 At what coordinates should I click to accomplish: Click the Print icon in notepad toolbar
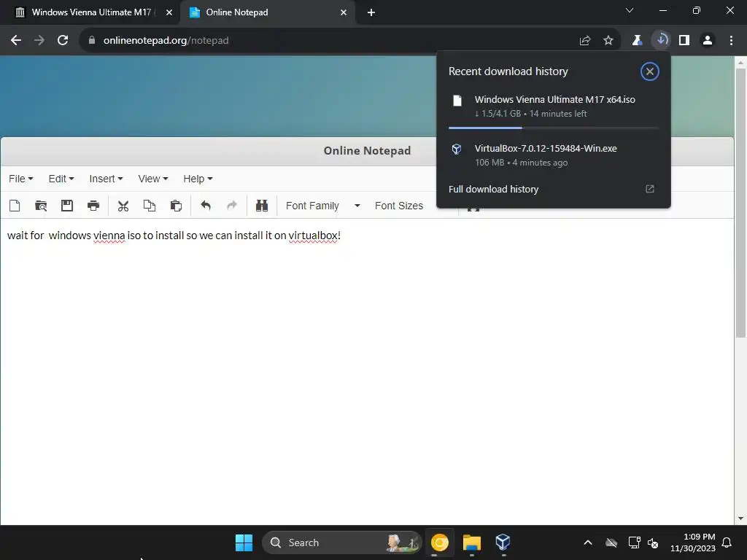coord(93,206)
